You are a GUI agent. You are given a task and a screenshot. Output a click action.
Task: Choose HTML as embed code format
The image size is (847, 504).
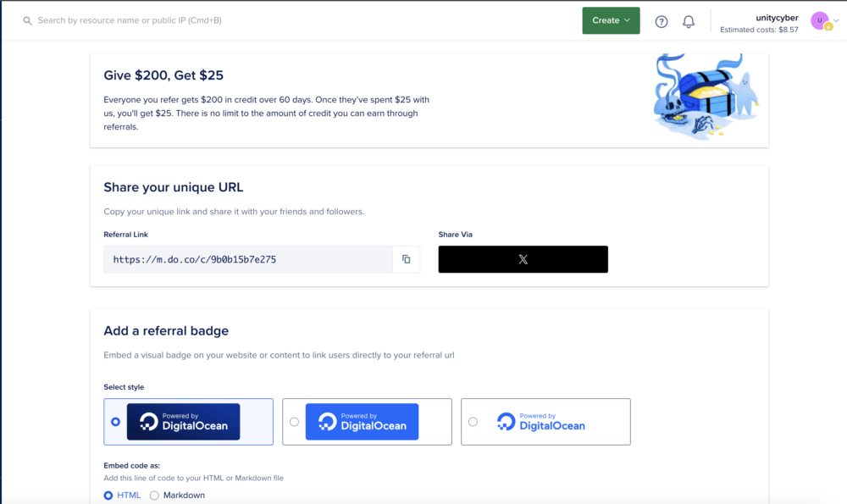(108, 496)
